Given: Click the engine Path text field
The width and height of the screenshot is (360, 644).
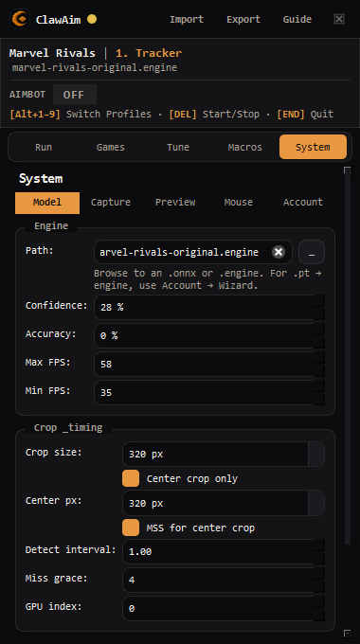Looking at the screenshot, I should 192,252.
